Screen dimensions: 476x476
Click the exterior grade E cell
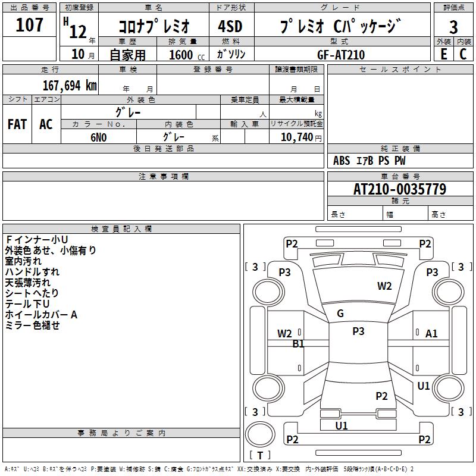click(x=444, y=54)
